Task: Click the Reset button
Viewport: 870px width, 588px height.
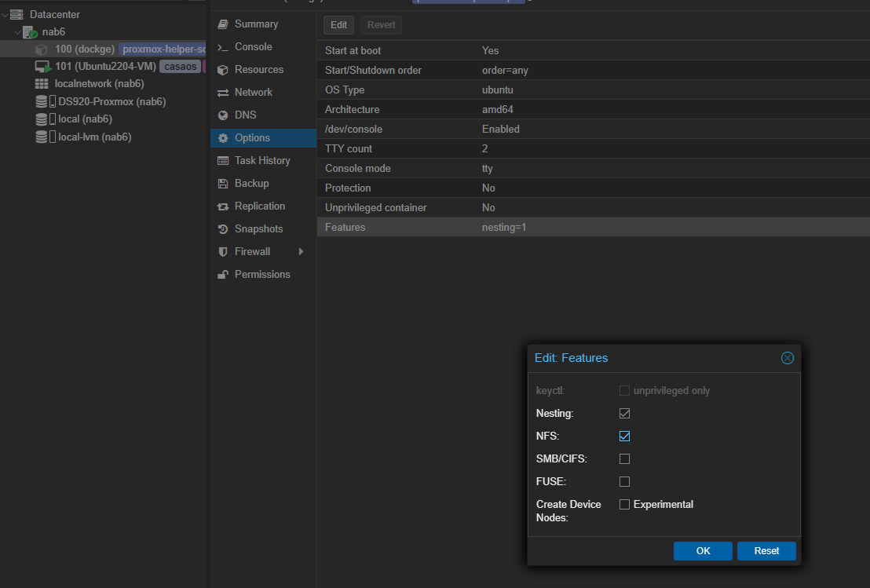Action: pyautogui.click(x=766, y=551)
